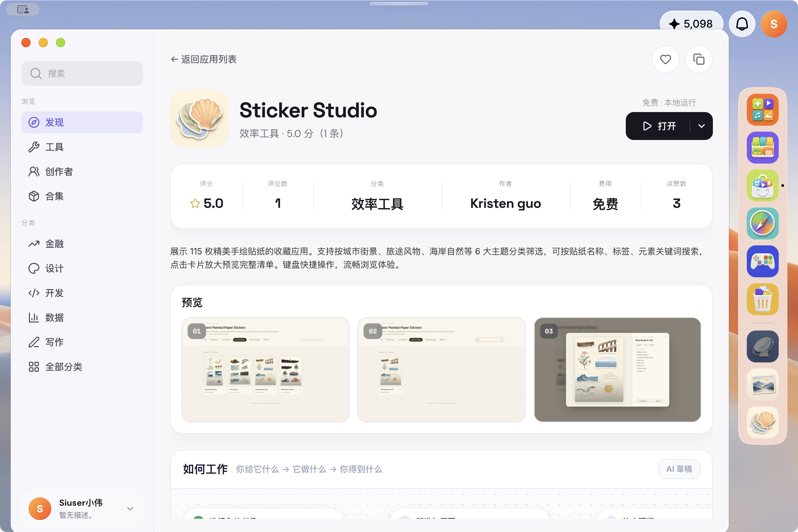
Task: Click the star rating 5.0 value
Action: coord(206,203)
